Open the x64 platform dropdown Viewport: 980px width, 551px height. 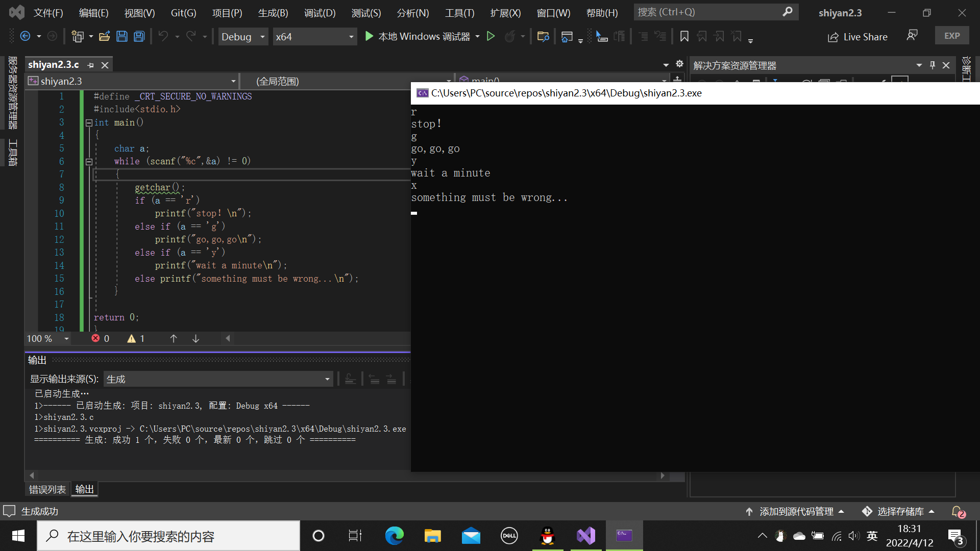pyautogui.click(x=351, y=37)
